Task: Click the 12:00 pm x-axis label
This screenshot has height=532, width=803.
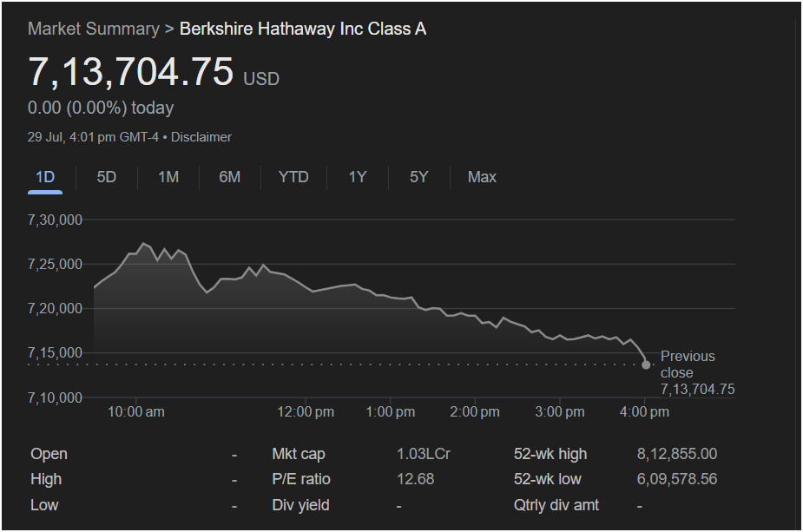Action: (306, 411)
